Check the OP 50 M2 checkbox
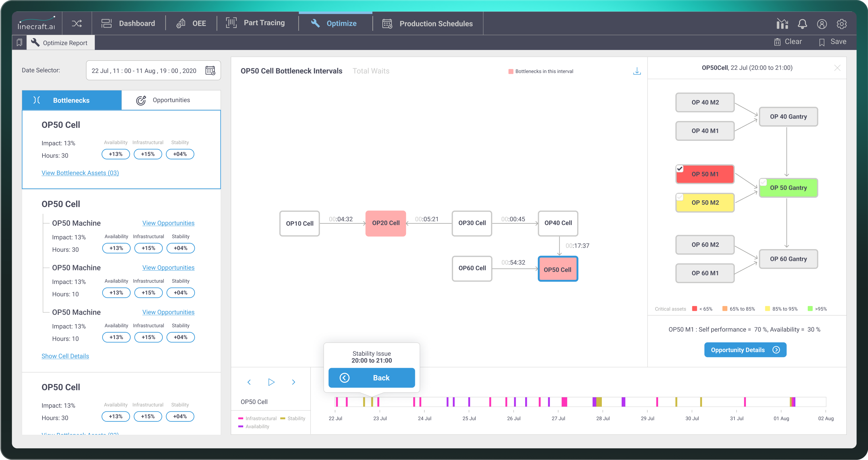Screen dimensions: 868x460 [x=680, y=197]
